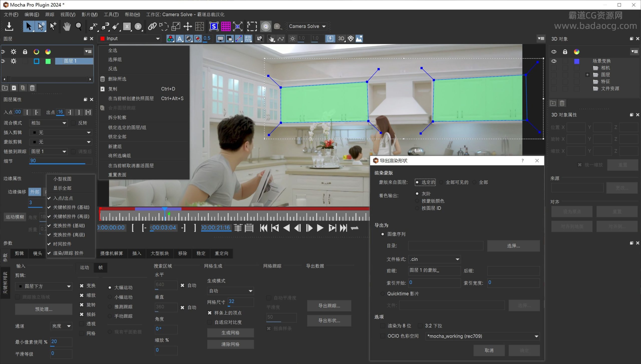
Task: Toggle visibility eye of 场景变换 object
Action: (554, 61)
